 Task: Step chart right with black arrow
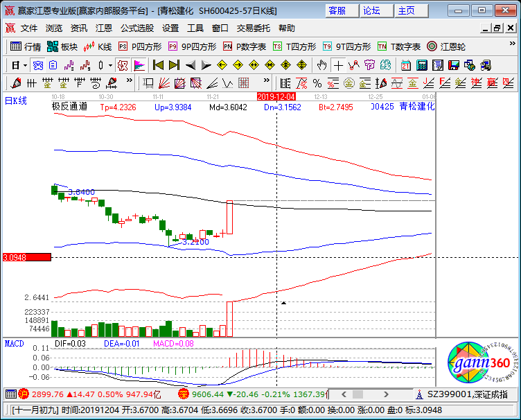coord(206,65)
